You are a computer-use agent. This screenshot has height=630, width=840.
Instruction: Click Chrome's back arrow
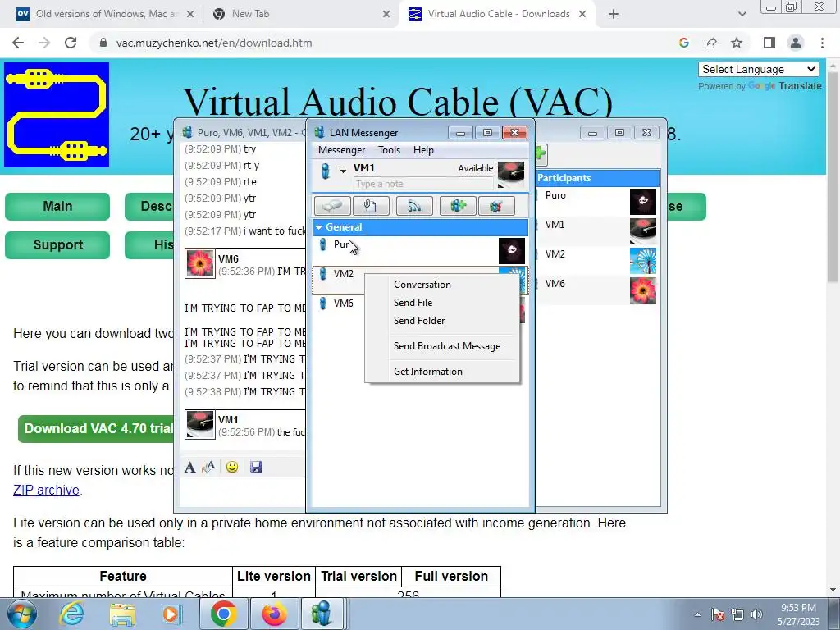click(x=18, y=43)
